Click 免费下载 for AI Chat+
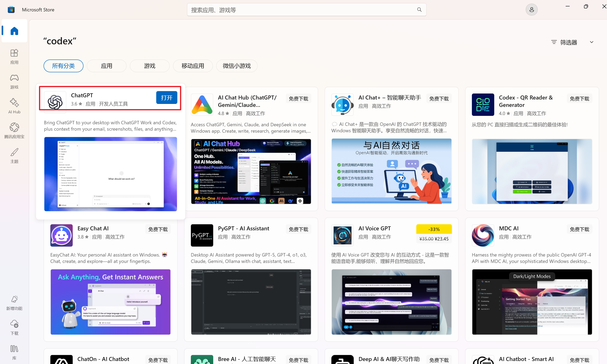Screen dimensions: 607x364 pyautogui.click(x=439, y=99)
